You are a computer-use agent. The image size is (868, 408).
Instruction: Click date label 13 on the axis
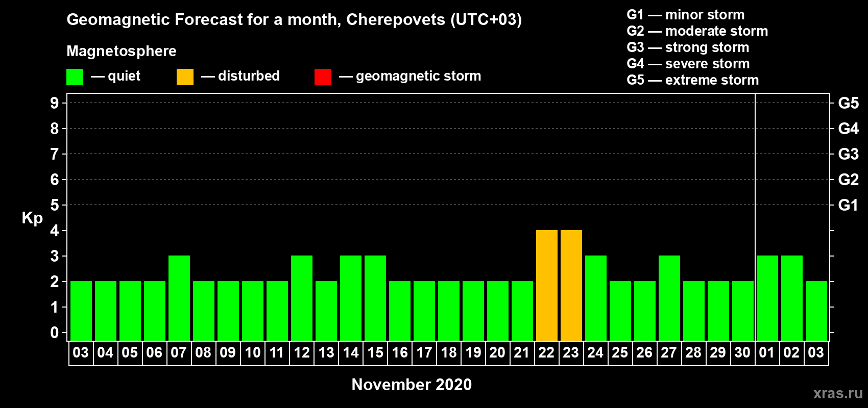tap(326, 353)
